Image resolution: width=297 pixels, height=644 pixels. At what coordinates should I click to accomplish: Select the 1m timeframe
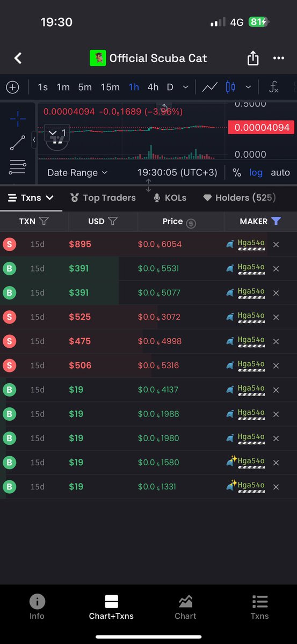point(63,87)
